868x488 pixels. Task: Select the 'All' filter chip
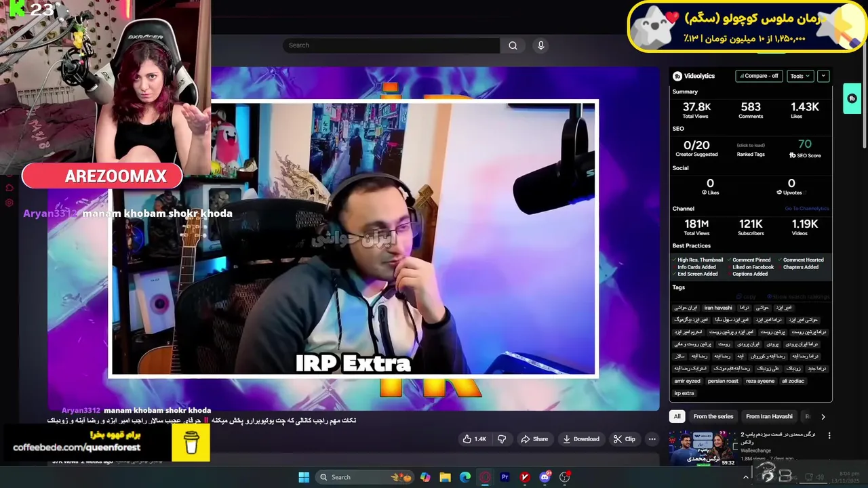[x=677, y=416]
